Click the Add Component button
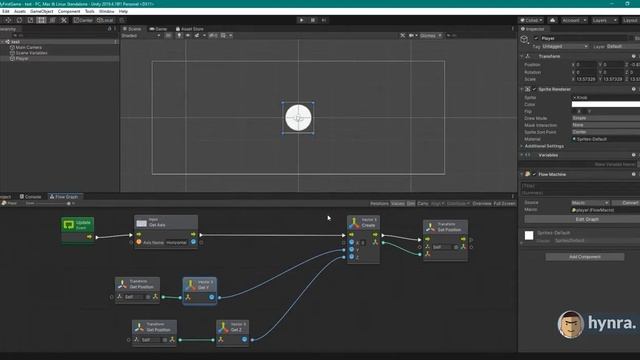This screenshot has width=640, height=360. 584,257
